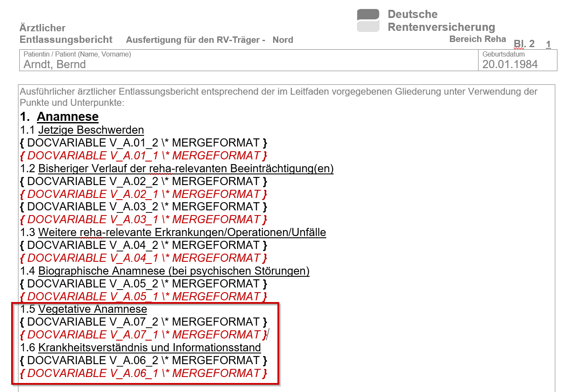Select the black DOCVARIABLE V_A.07_2 field
This screenshot has height=392, width=566.
click(143, 322)
